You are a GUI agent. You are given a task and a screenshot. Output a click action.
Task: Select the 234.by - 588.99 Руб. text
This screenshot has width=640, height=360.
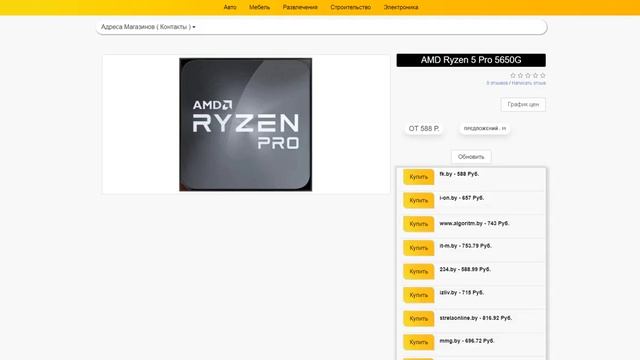click(465, 269)
